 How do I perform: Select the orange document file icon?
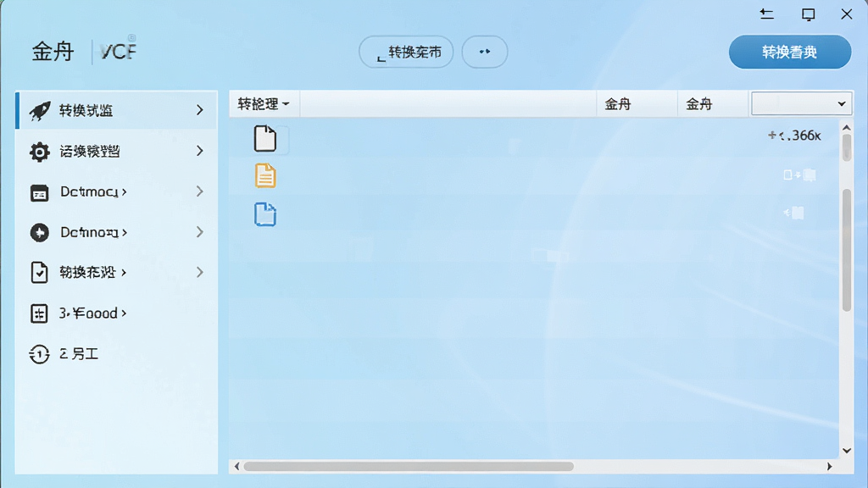(265, 176)
